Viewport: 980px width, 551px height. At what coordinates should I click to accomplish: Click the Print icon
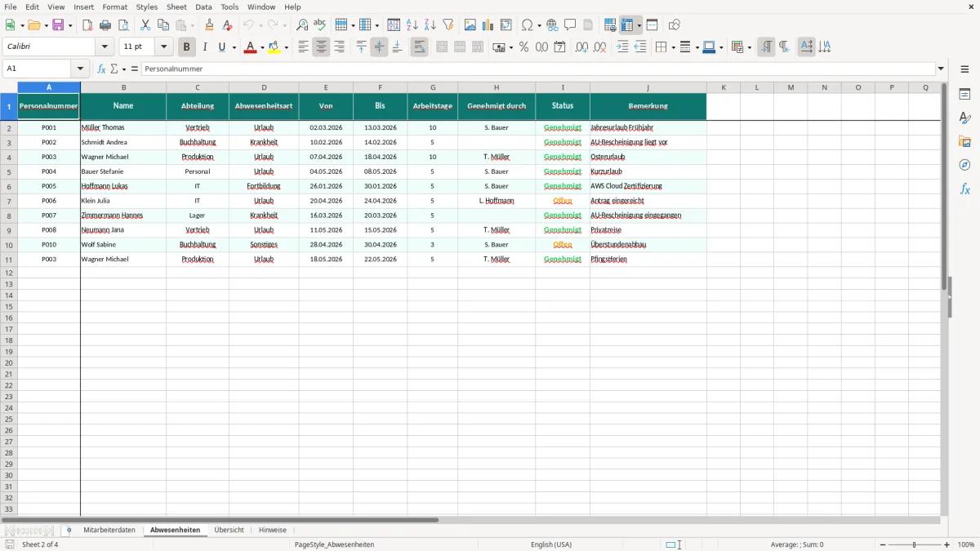[x=105, y=25]
